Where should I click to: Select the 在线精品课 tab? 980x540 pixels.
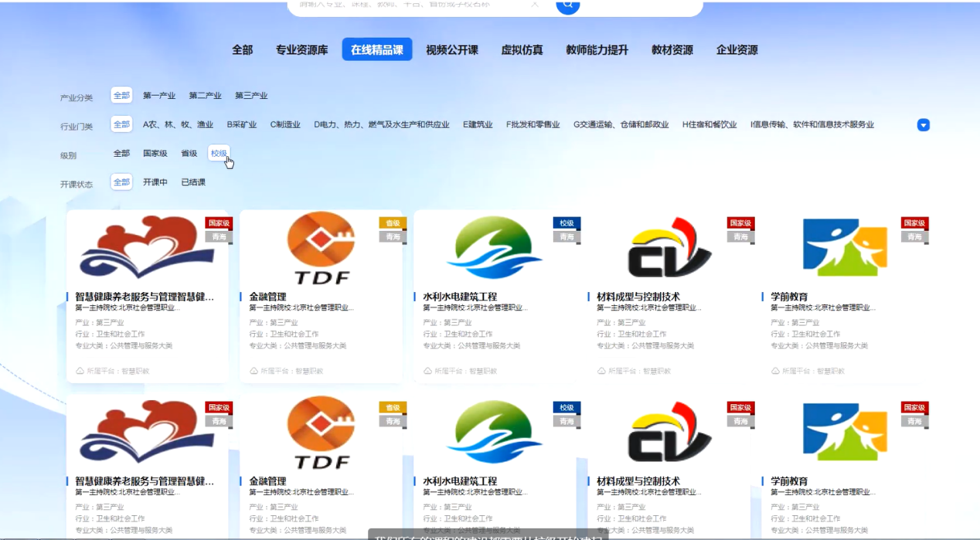point(377,49)
